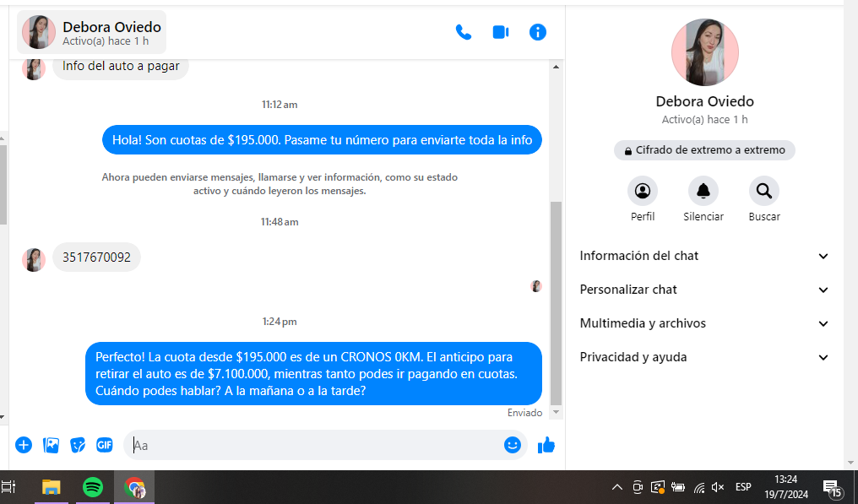Start a voice call with Debora Oviedo

click(463, 32)
